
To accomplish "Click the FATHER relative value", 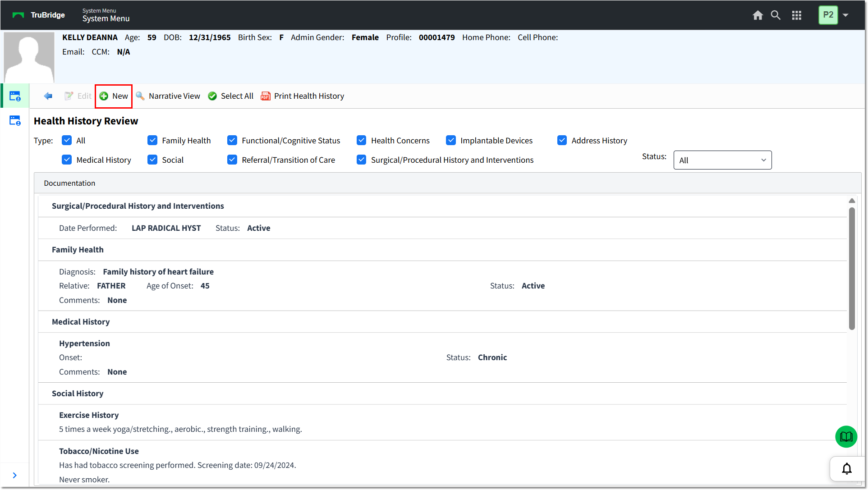I will coord(111,286).
